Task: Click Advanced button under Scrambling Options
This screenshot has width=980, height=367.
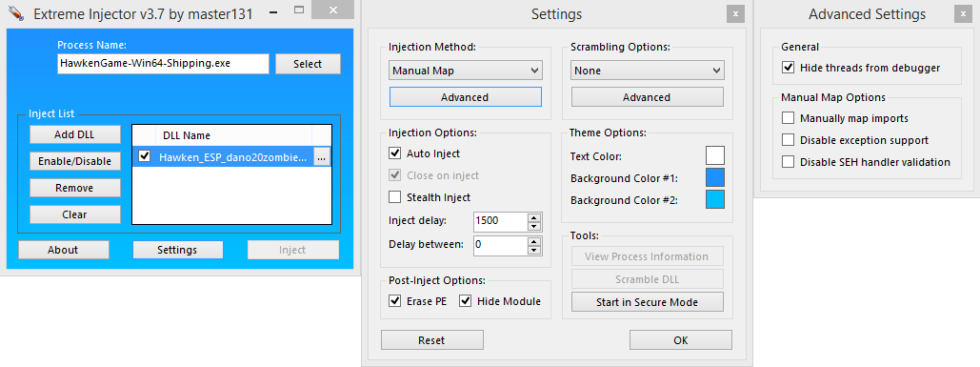Action: (x=648, y=97)
